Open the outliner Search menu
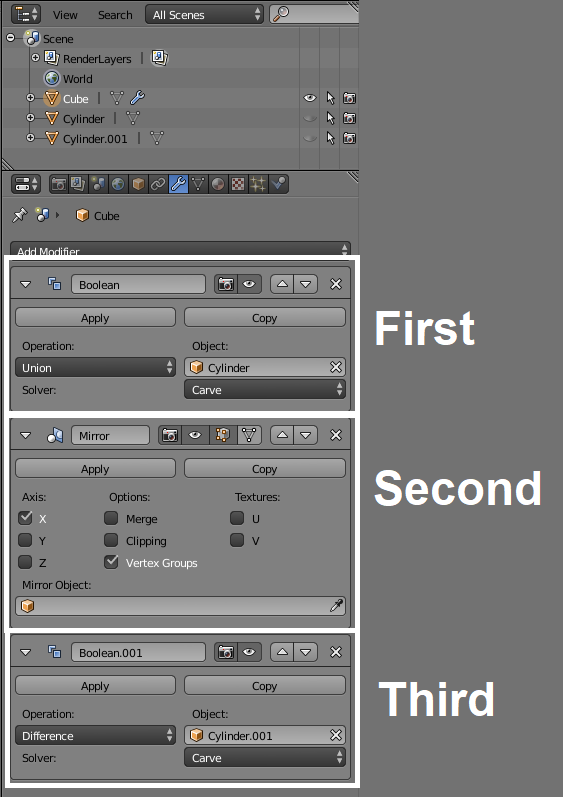 [115, 15]
